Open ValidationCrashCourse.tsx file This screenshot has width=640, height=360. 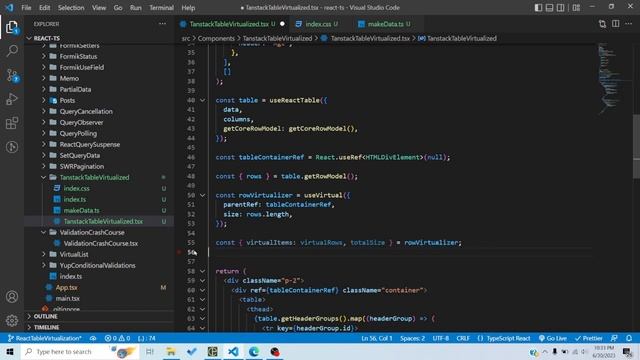point(100,243)
